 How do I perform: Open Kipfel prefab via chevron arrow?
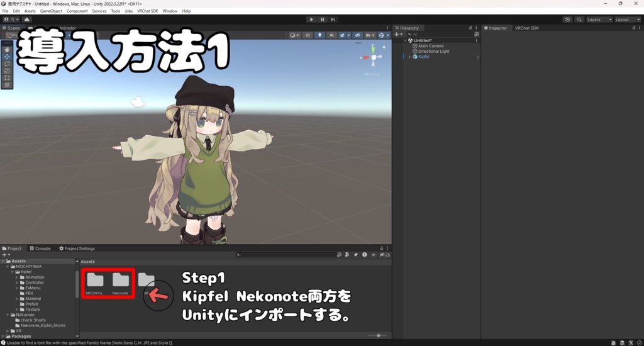point(478,57)
